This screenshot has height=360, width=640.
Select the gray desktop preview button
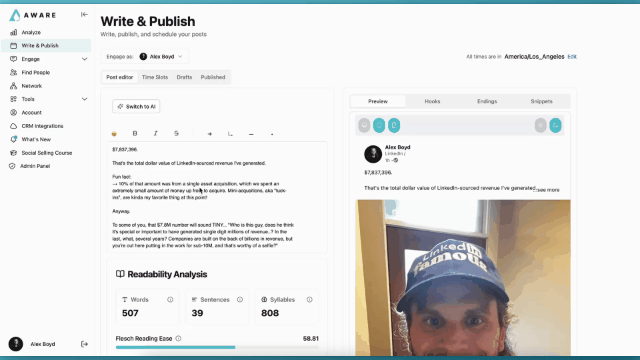(x=364, y=125)
